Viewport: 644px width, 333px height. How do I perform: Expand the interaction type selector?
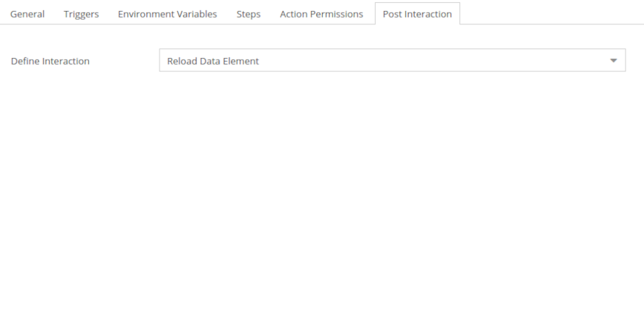pos(393,60)
